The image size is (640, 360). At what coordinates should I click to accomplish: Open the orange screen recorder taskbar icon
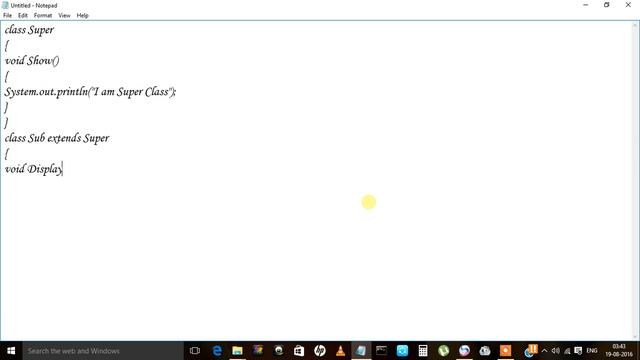[x=505, y=351]
